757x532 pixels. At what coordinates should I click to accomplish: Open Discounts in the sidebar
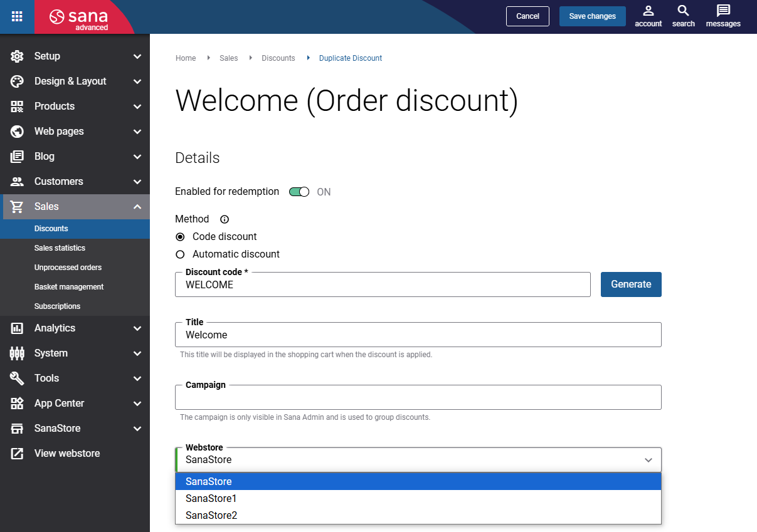[75, 229]
